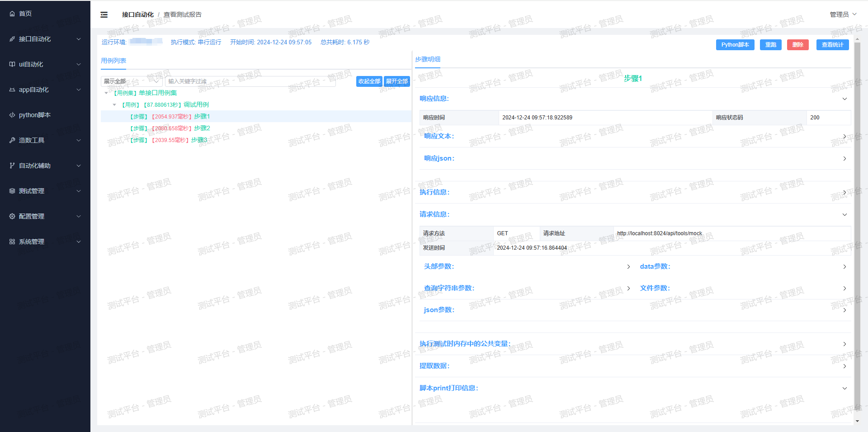The width and height of the screenshot is (868, 432).
Task: Click the 重跑 button
Action: pos(771,45)
